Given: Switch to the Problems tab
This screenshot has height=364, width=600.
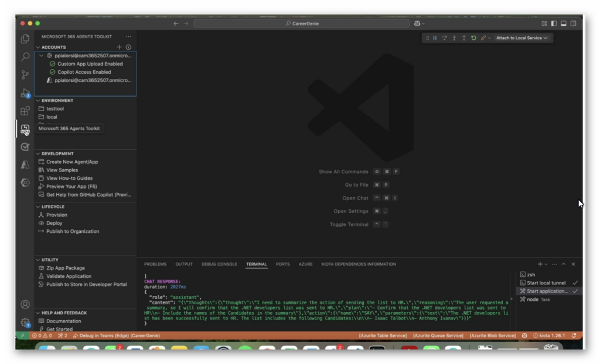Looking at the screenshot, I should point(155,264).
